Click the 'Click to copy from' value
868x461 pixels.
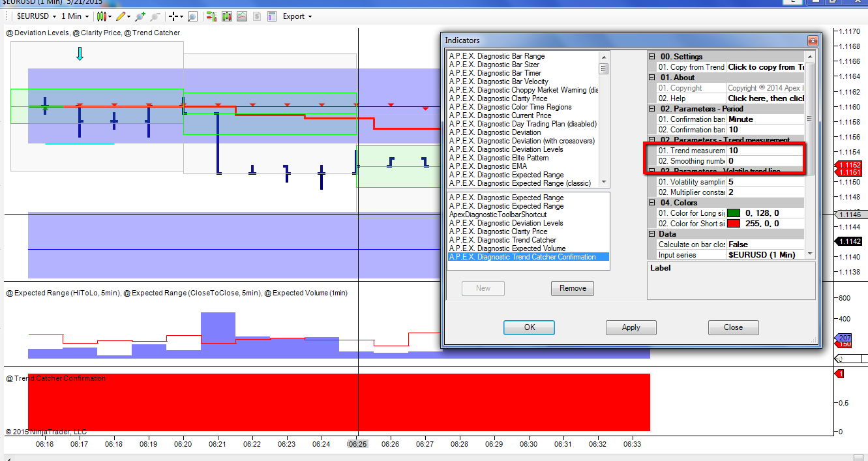click(766, 67)
